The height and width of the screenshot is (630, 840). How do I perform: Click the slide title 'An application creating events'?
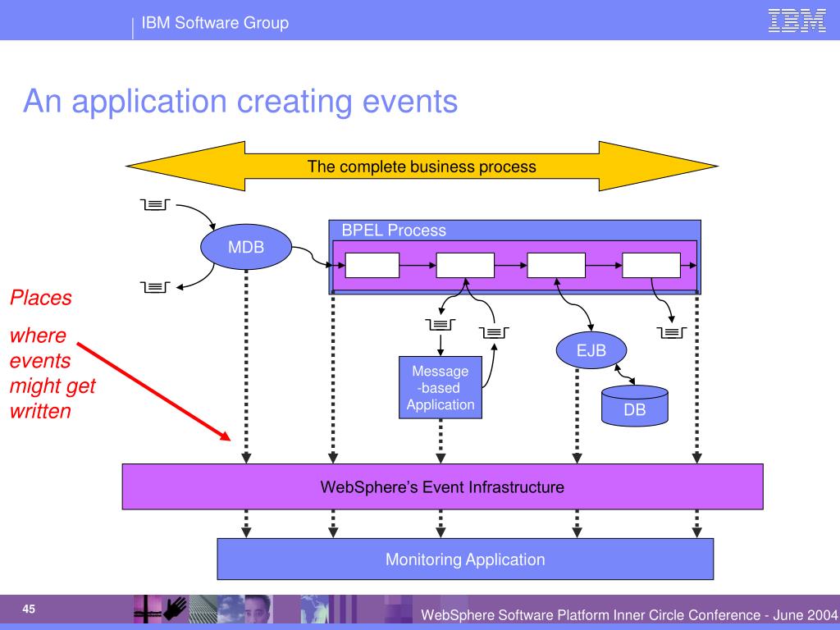[x=240, y=101]
